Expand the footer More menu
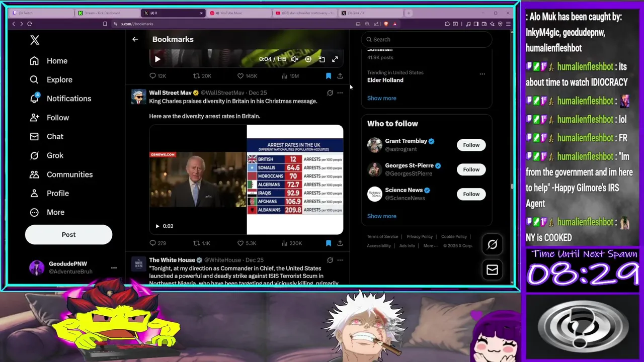This screenshot has width=644, height=362. [x=430, y=246]
